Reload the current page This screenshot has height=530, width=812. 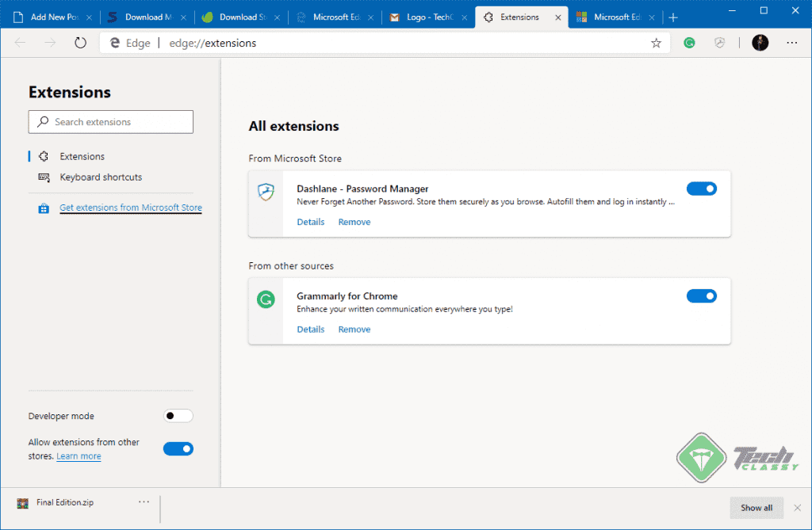click(x=80, y=43)
